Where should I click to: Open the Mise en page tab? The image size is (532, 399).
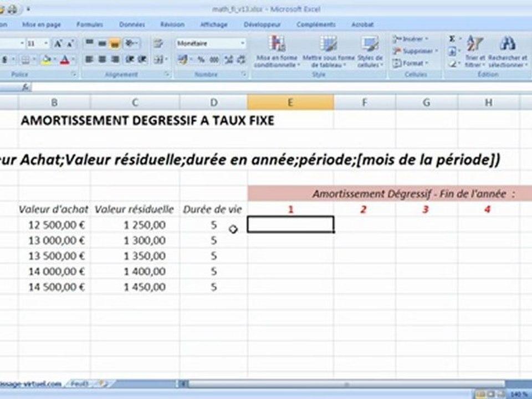click(42, 24)
